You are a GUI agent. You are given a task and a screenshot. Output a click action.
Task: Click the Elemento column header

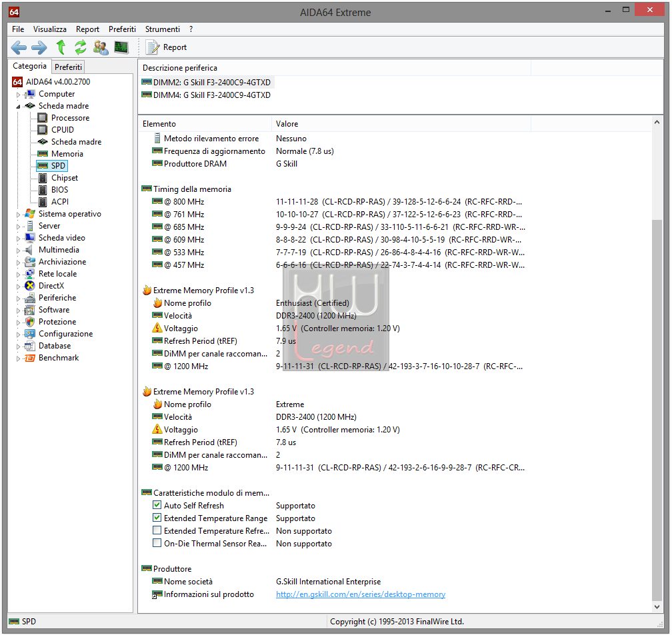pos(205,124)
